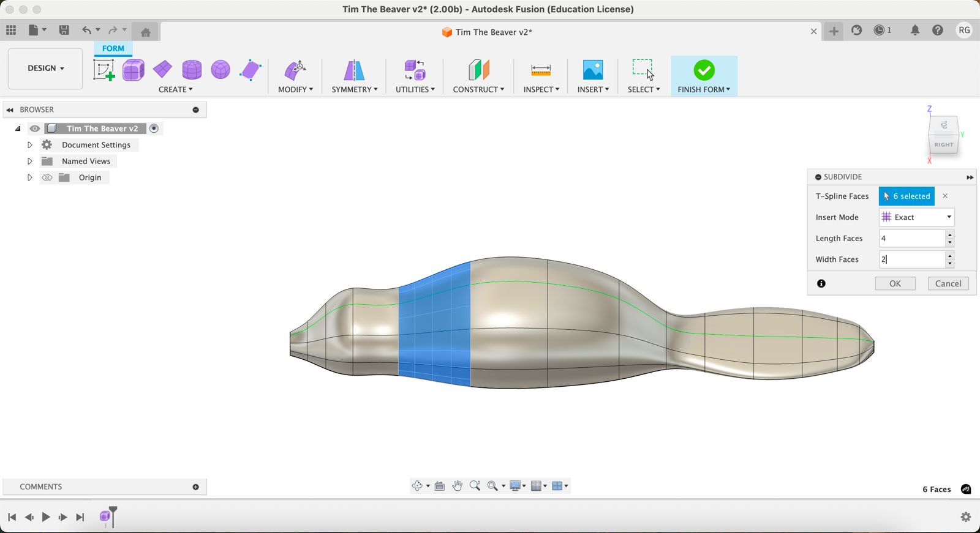Click the Create Form Cylinder icon
The image size is (980, 533).
192,70
